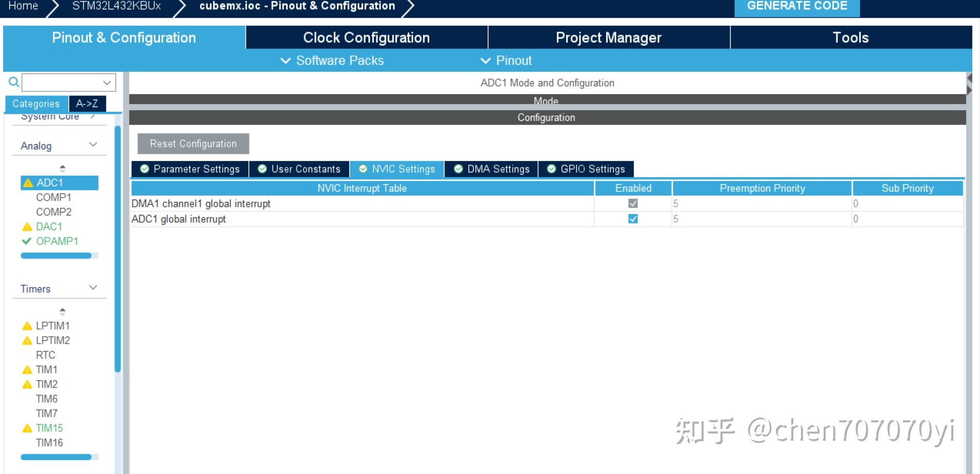
Task: Click sort arrows above Analog list
Action: point(63,168)
